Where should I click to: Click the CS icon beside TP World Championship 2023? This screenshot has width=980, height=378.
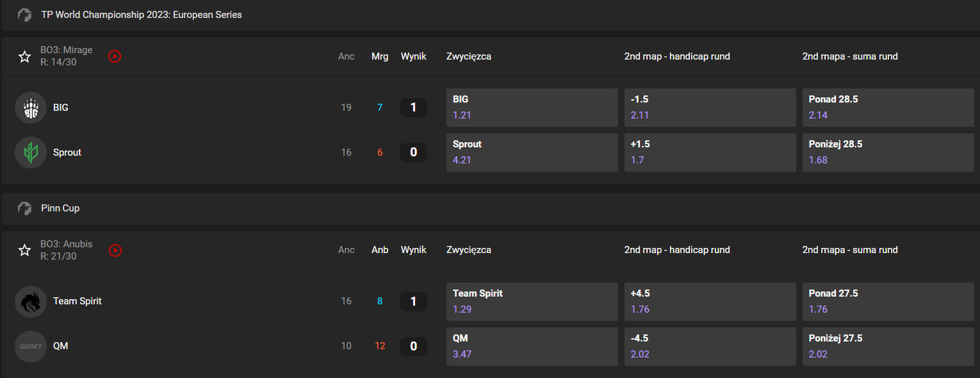[x=24, y=15]
